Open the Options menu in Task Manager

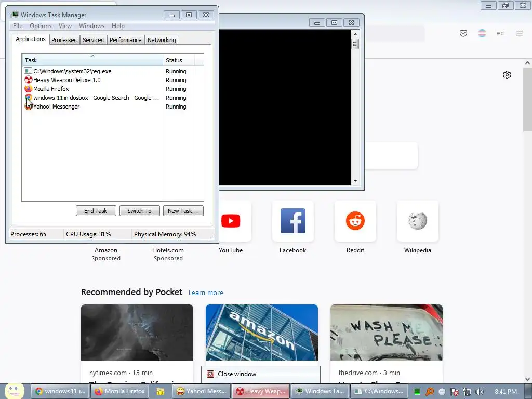coord(41,26)
